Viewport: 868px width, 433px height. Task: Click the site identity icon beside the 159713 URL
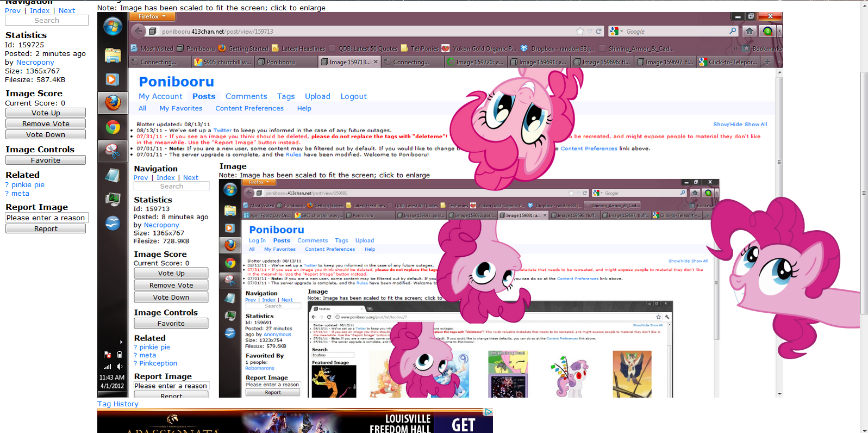pyautogui.click(x=153, y=32)
